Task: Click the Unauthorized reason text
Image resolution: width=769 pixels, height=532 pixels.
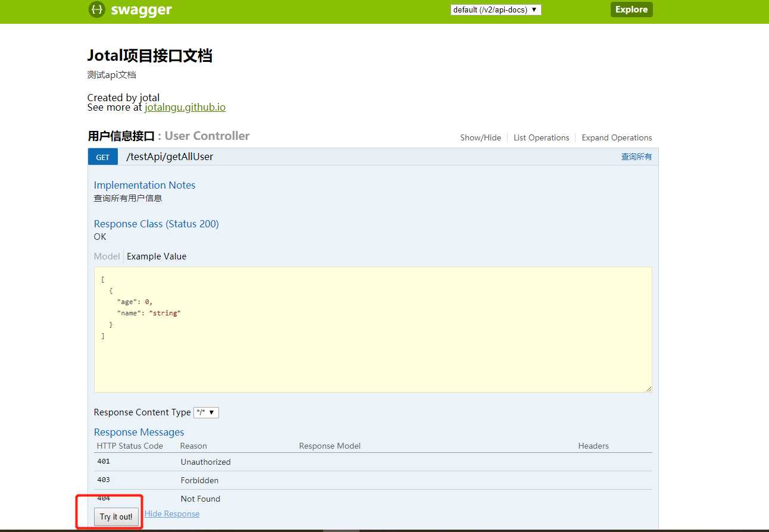Action: (205, 462)
